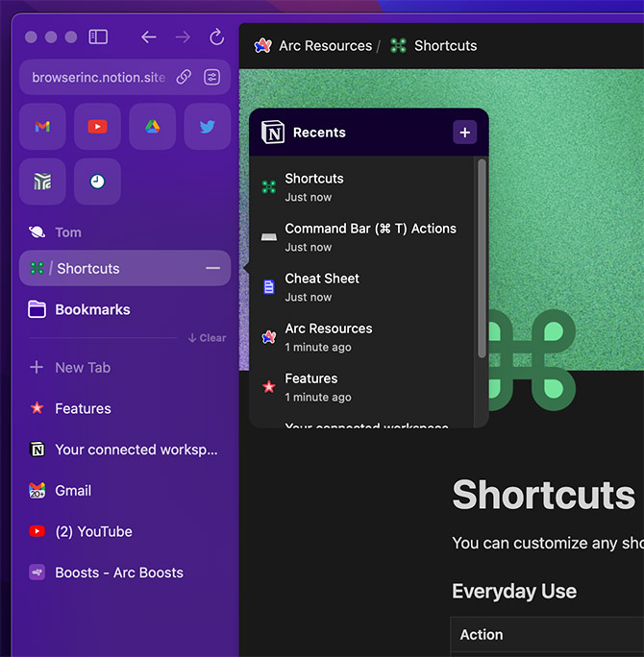The width and height of the screenshot is (644, 657).
Task: Click the Recents popup scrollbar
Action: 482,258
